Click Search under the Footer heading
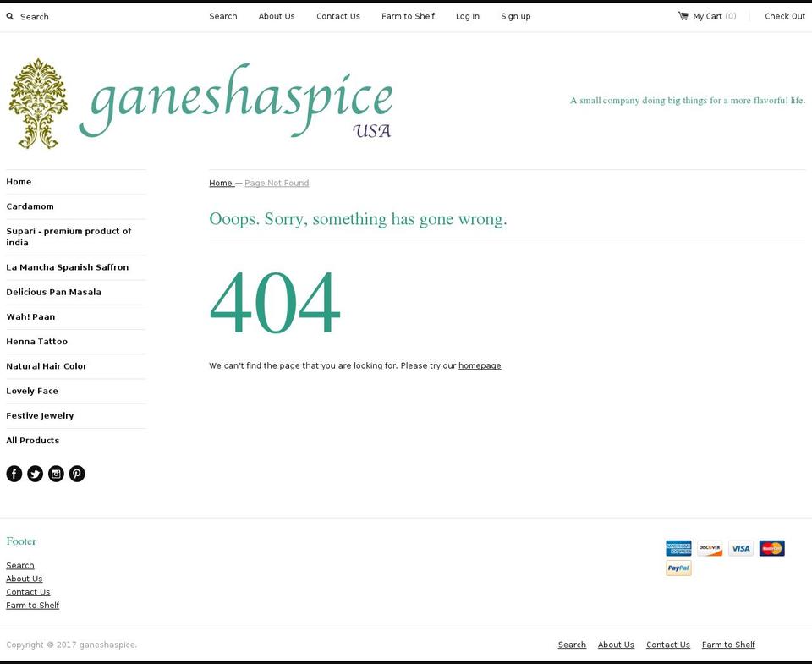 point(20,565)
